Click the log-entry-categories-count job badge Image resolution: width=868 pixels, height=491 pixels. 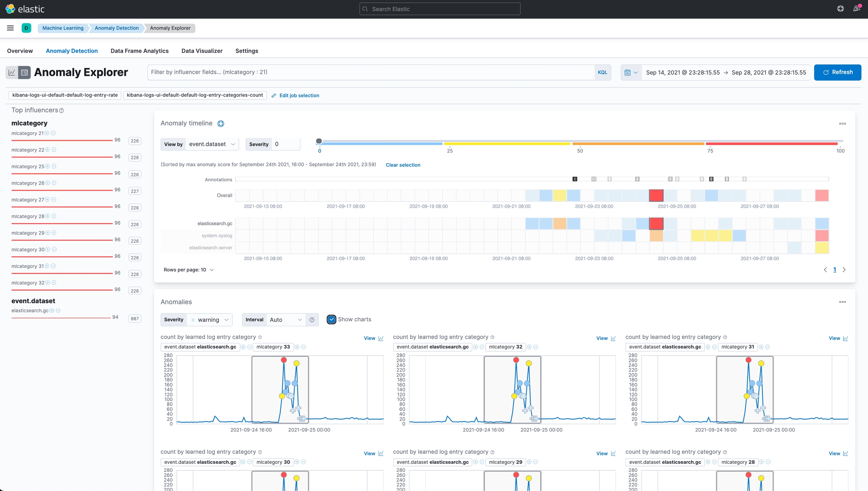[x=195, y=95]
